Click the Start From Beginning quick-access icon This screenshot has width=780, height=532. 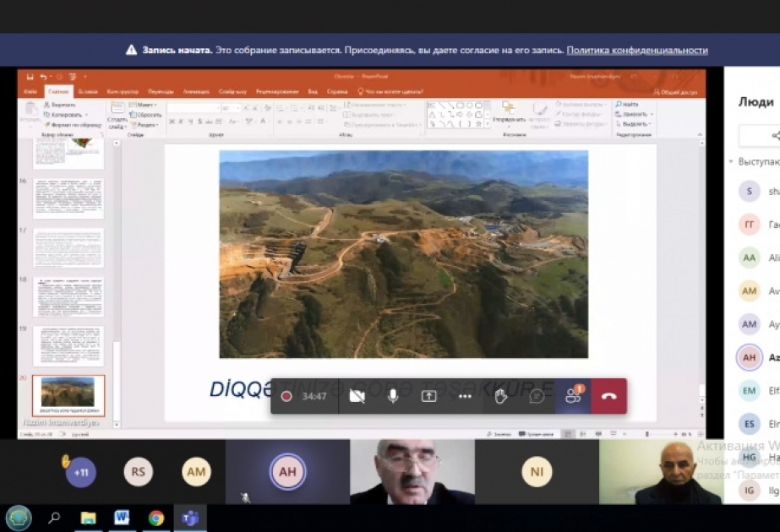coord(73,77)
